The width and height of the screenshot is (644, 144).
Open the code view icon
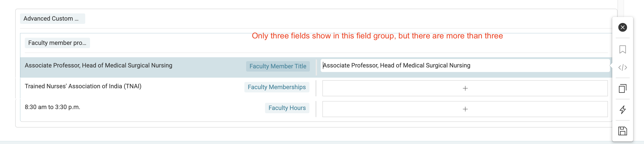tap(622, 67)
